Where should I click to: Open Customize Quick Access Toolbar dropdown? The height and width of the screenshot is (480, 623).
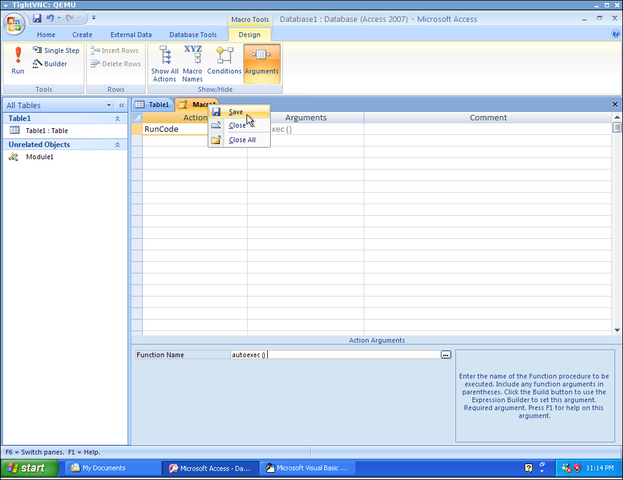tap(94, 18)
